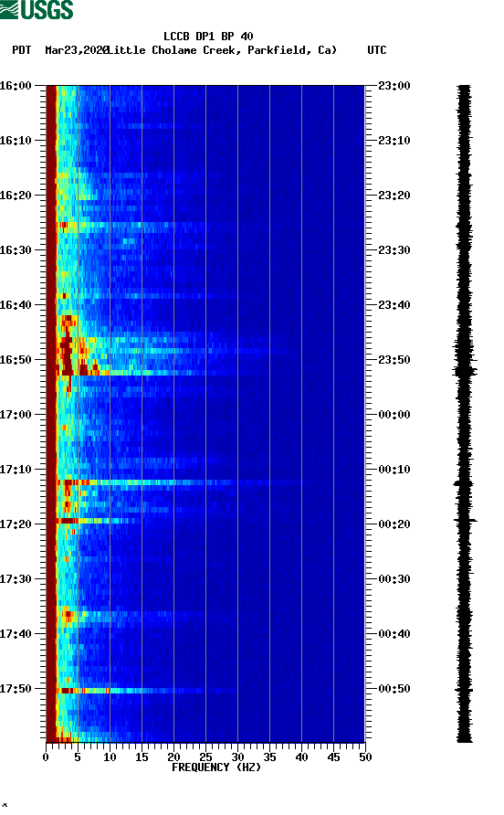
Task: Click the 5 Hz frequency tick label
Action: (x=78, y=757)
